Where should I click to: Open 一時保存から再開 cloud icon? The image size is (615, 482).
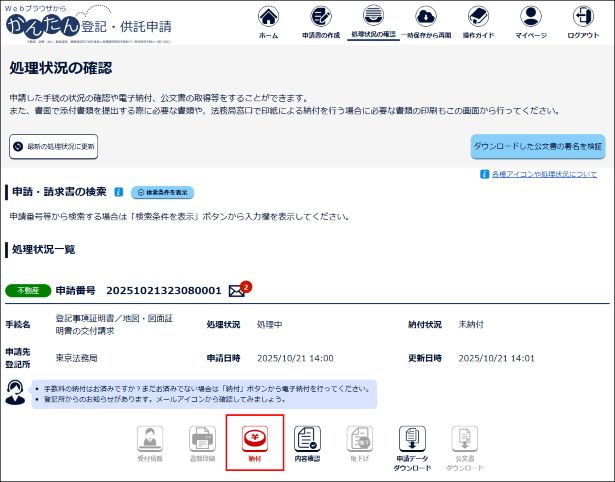click(426, 17)
